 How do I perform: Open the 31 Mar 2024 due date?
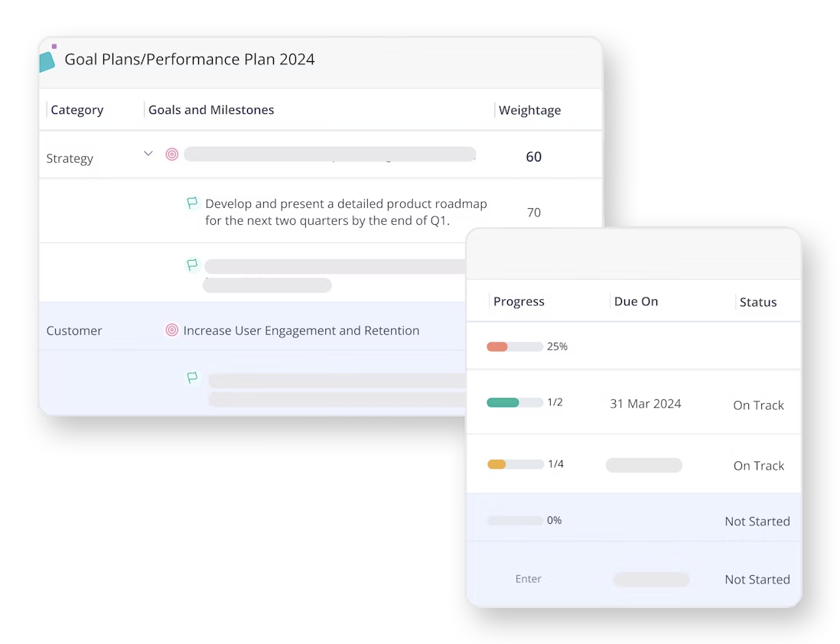point(646,403)
